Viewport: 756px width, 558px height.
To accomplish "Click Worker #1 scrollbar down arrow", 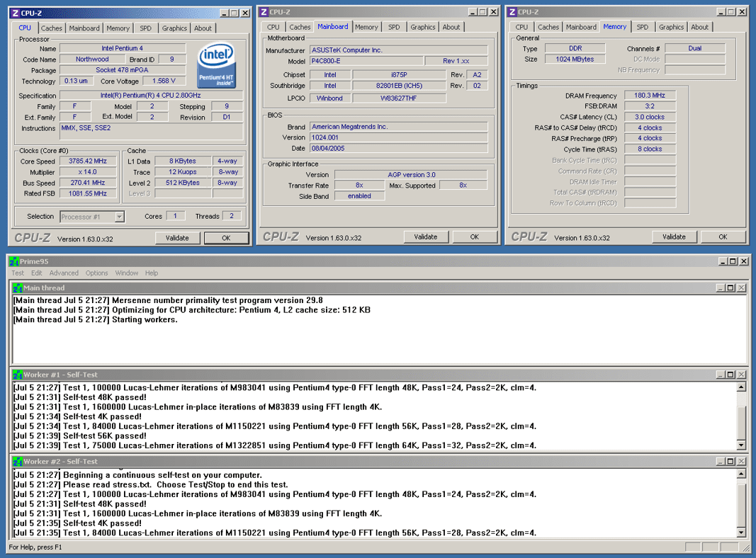I will click(x=741, y=445).
